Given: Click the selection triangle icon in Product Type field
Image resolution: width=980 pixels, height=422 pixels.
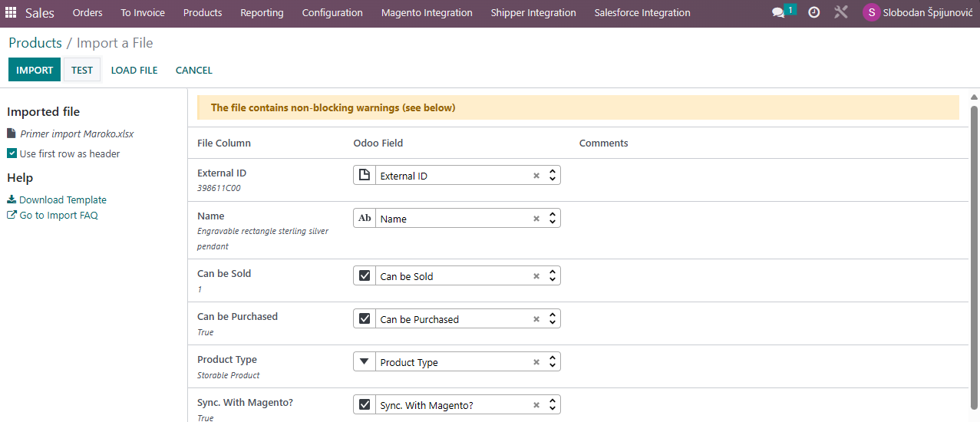Looking at the screenshot, I should (x=365, y=361).
